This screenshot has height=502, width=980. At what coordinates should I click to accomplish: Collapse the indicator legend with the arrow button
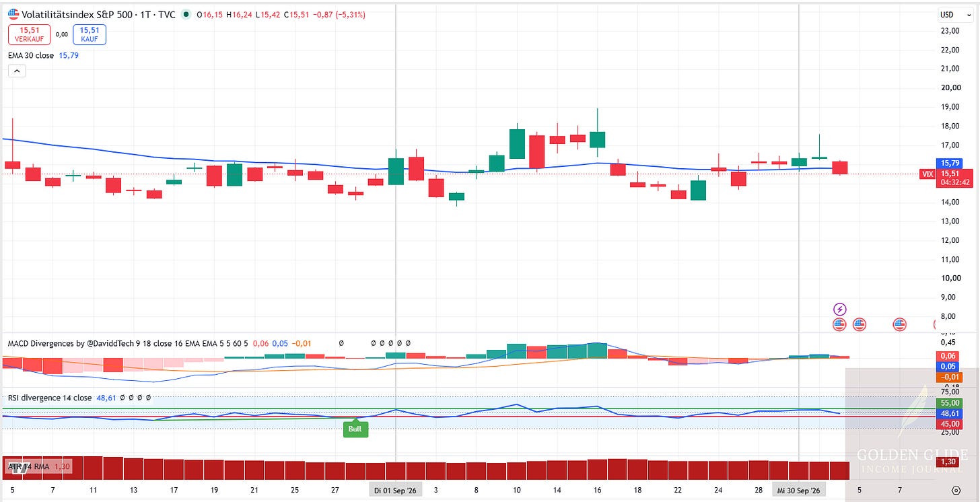pyautogui.click(x=17, y=71)
